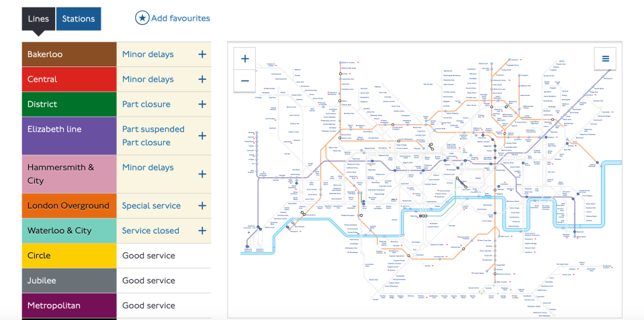Screen dimensions: 644x320
Task: Open the map layers menu icon
Action: tap(605, 59)
